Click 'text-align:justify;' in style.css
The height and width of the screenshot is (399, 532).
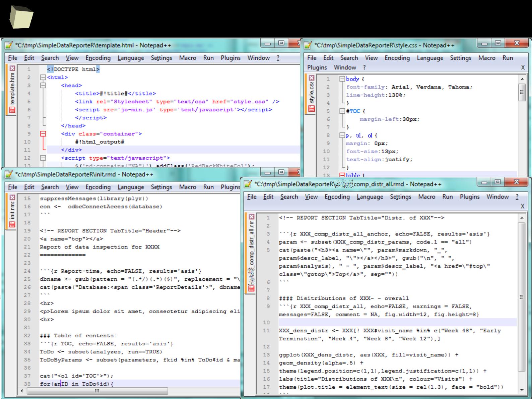point(379,160)
